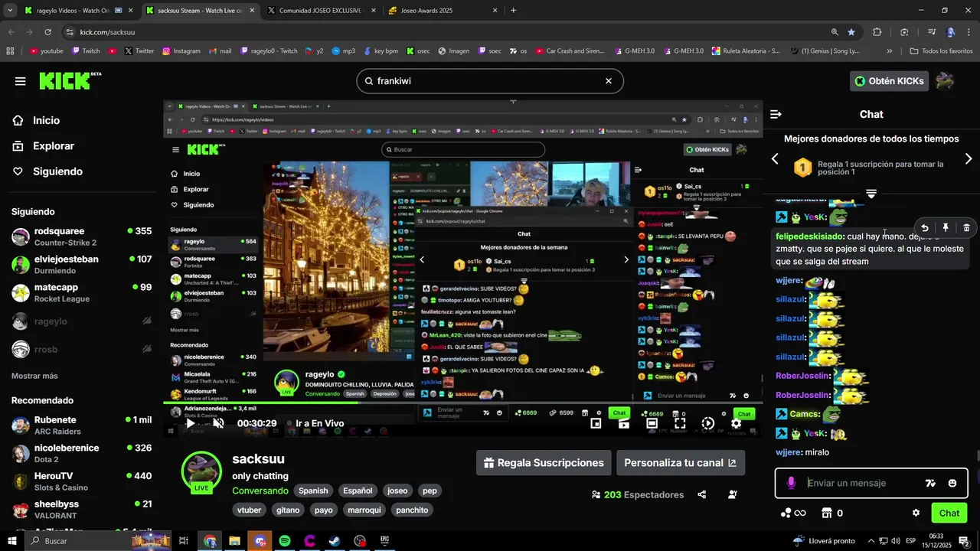Select the joseo tag
980x551 pixels.
tap(397, 491)
